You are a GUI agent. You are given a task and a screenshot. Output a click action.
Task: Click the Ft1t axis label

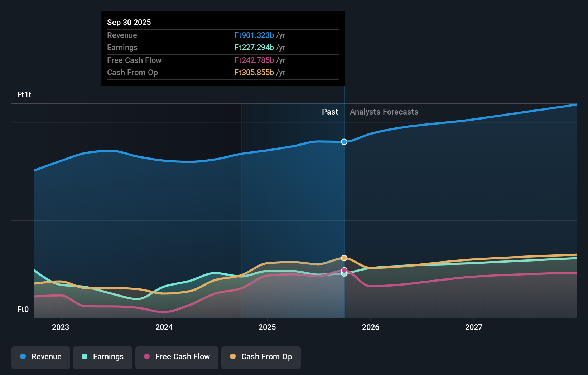point(24,95)
